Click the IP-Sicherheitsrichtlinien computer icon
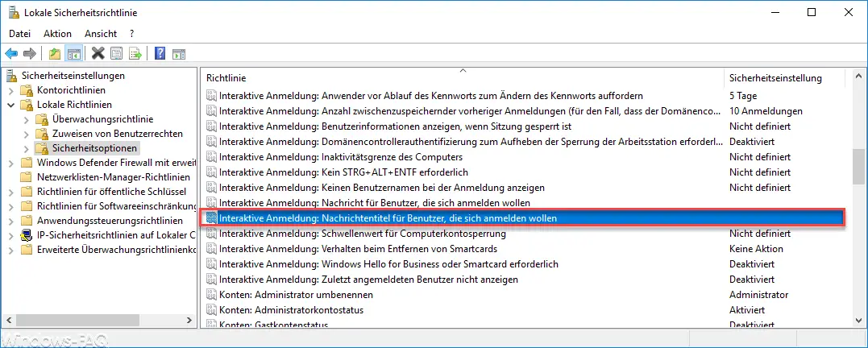868x348 pixels. [x=27, y=235]
